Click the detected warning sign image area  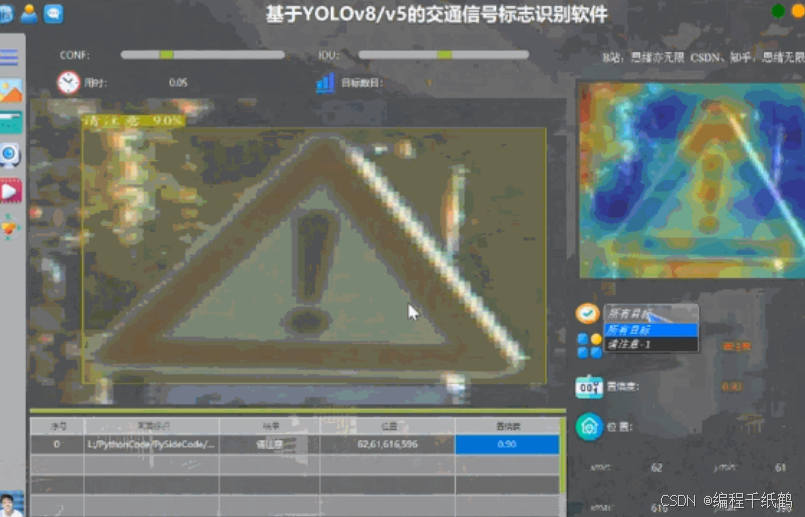coord(314,255)
